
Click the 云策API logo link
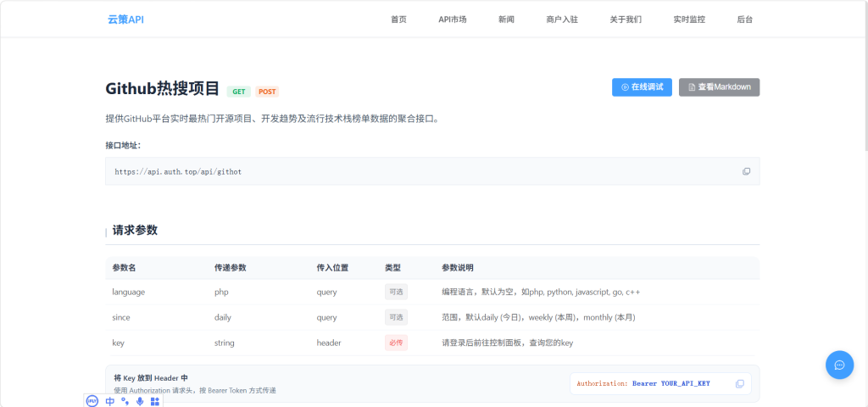click(x=125, y=20)
